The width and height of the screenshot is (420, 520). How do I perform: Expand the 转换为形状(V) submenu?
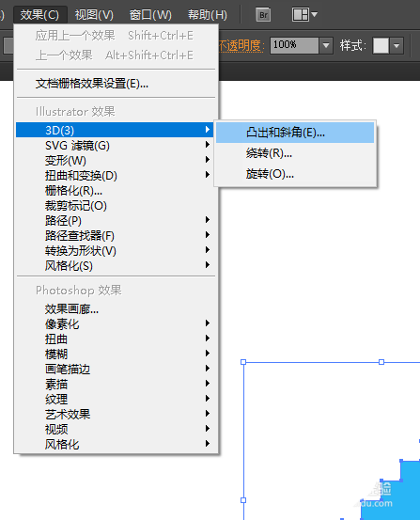click(116, 250)
